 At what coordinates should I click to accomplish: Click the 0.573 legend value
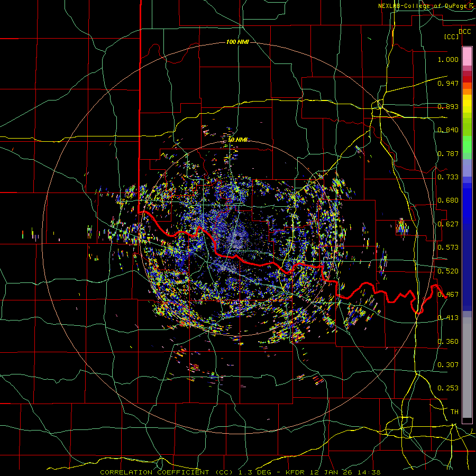tap(448, 248)
